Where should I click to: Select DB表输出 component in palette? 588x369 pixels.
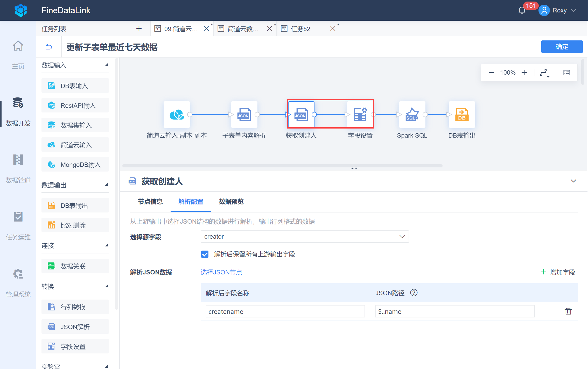coord(75,205)
